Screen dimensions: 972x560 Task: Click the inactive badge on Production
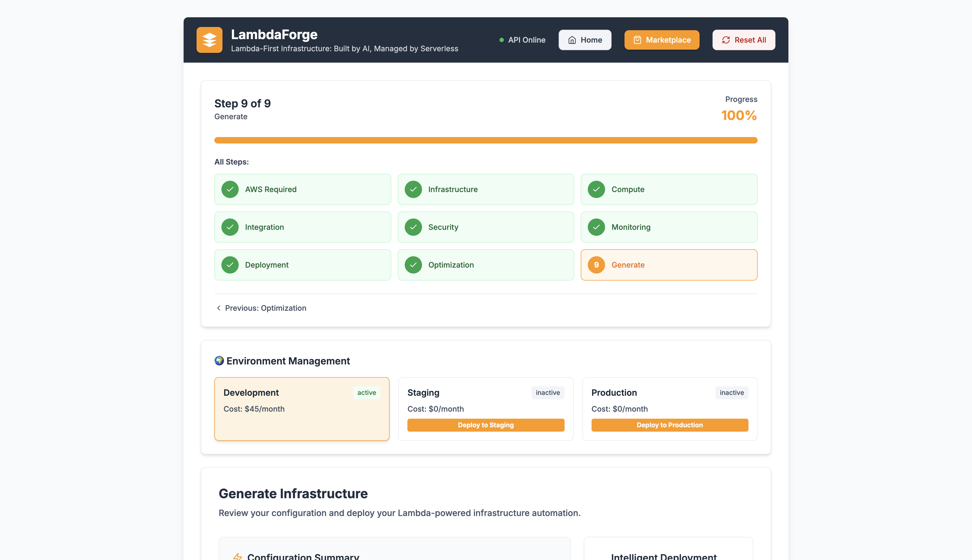tap(731, 392)
